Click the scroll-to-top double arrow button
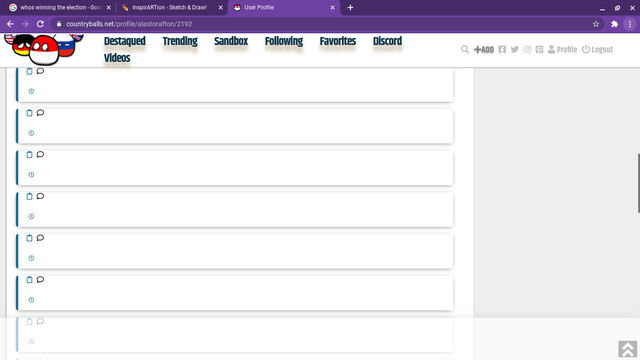Viewport: 640px width, 360px height. [627, 349]
